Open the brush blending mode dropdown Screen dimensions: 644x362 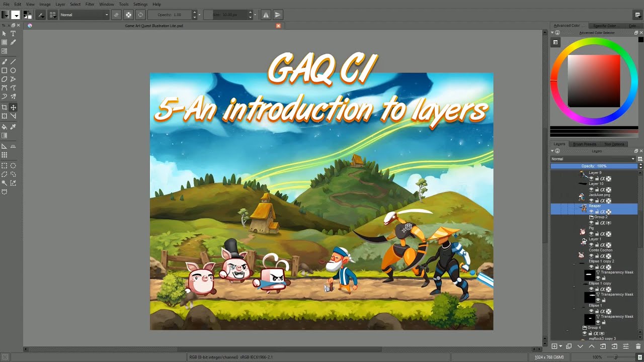(x=84, y=15)
